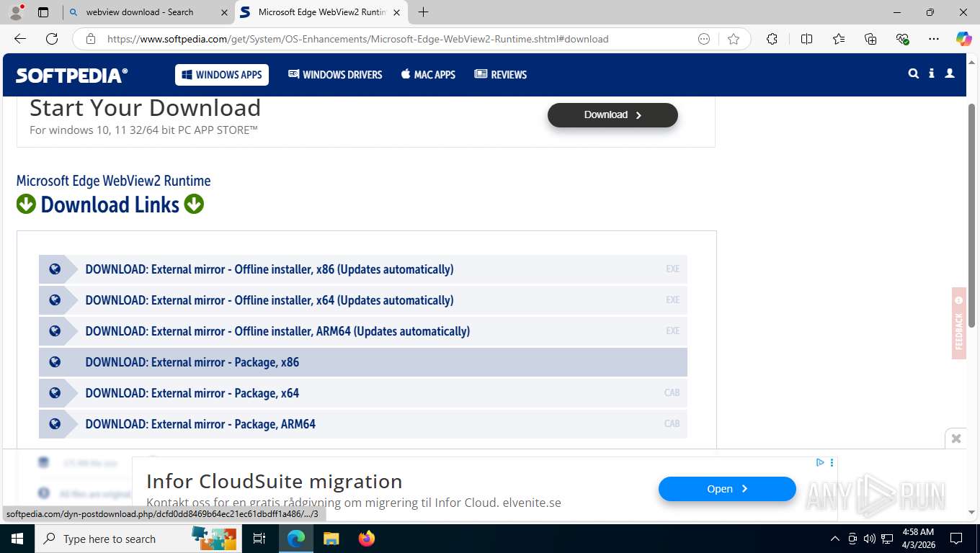
Task: Show hidden system tray icons
Action: (835, 539)
